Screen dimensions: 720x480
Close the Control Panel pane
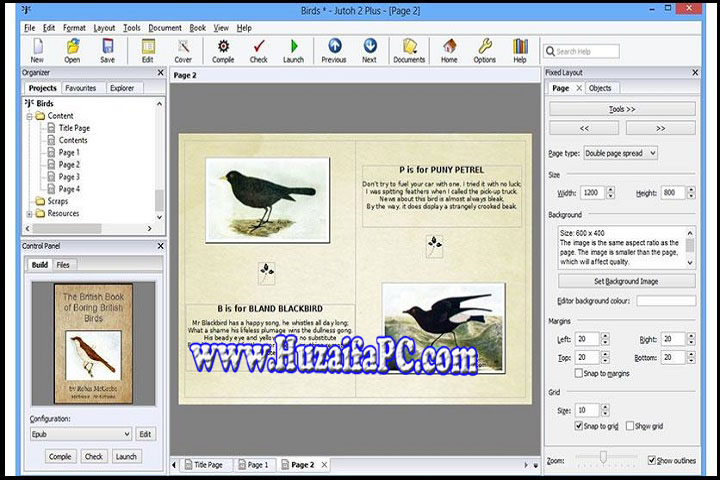tap(160, 246)
